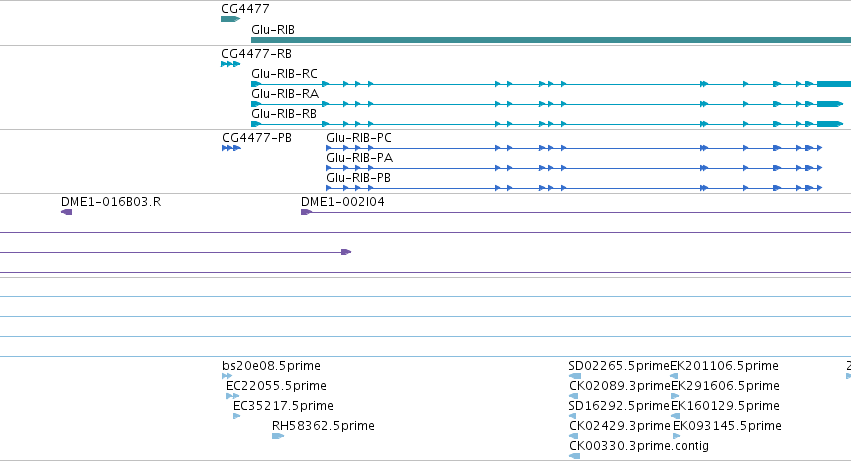The height and width of the screenshot is (461, 851).
Task: Click the EK160129.5prime arrow glyph
Action: (676, 416)
